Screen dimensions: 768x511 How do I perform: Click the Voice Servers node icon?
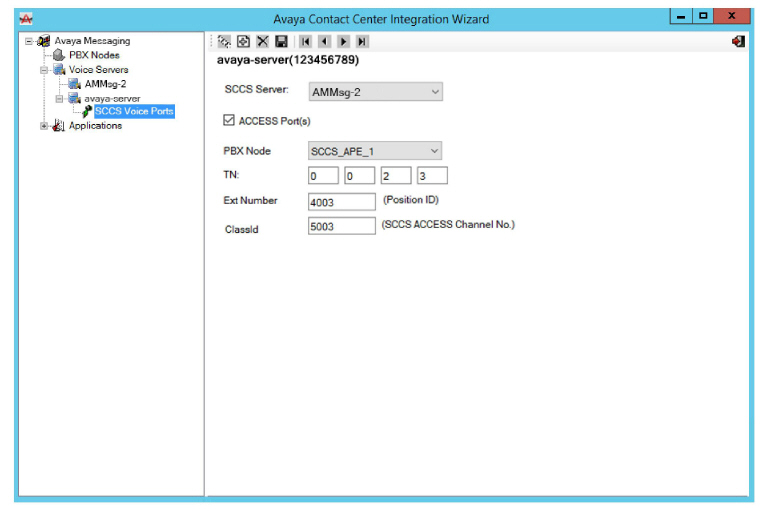59,70
